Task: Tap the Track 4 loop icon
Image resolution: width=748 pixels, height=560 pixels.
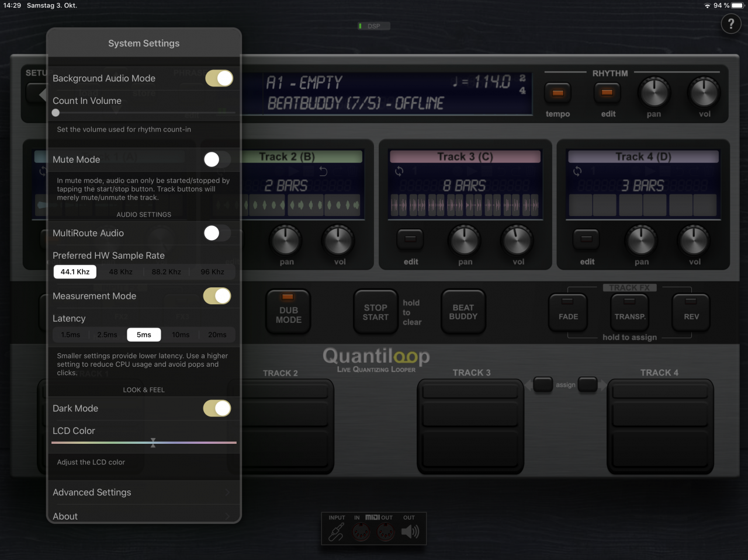Action: click(577, 171)
